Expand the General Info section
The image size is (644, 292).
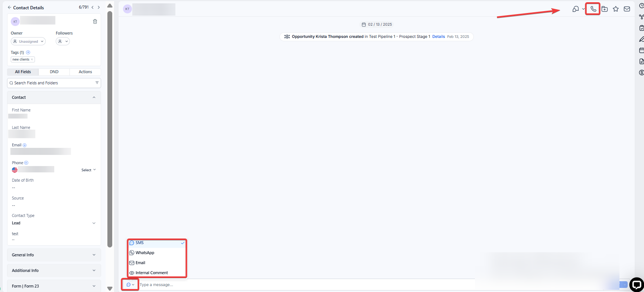click(54, 255)
